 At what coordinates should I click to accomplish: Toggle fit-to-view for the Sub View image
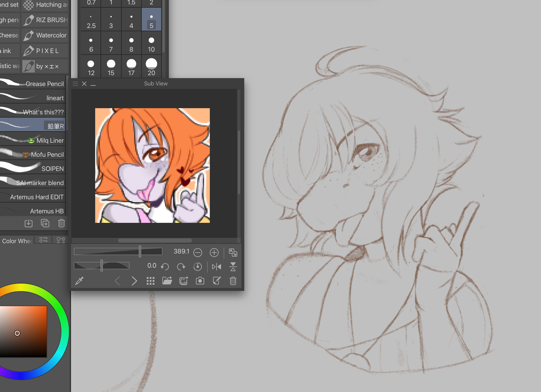[233, 253]
